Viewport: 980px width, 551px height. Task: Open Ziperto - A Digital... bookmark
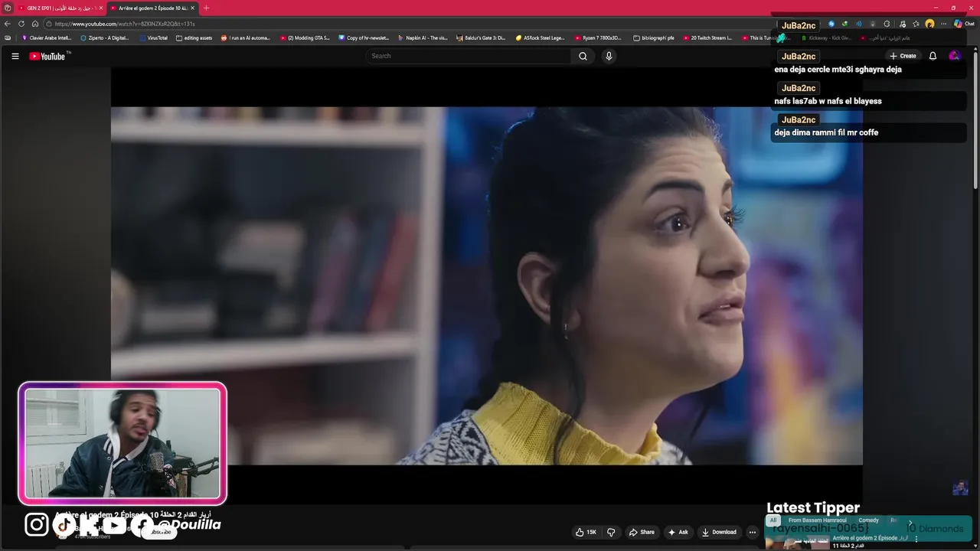pyautogui.click(x=105, y=37)
